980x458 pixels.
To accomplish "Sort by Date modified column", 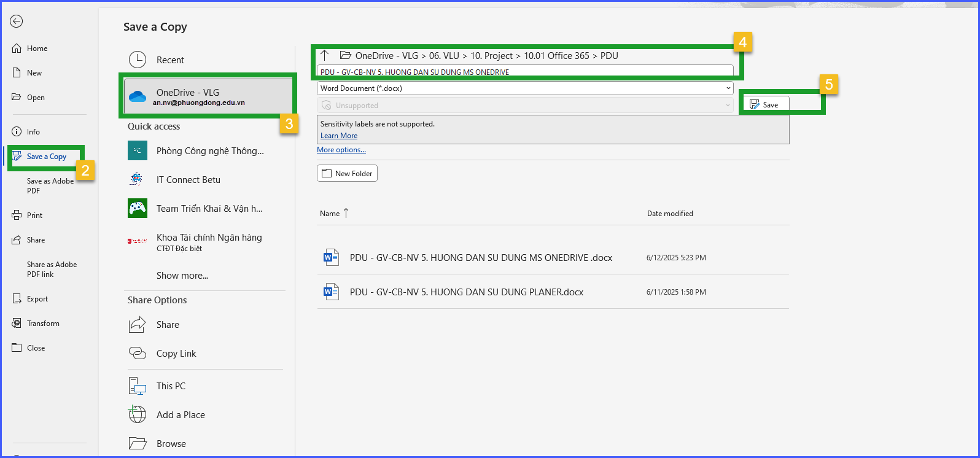I will pos(670,214).
